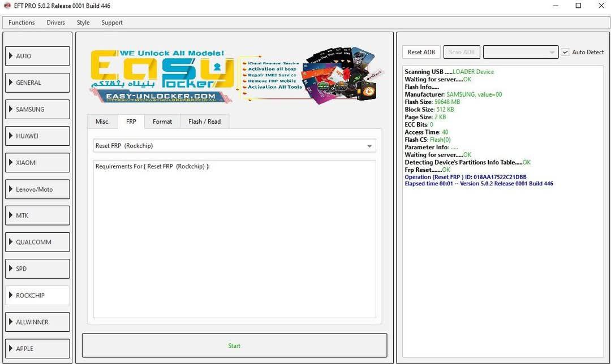
Task: Open the Functions menu
Action: tap(21, 23)
